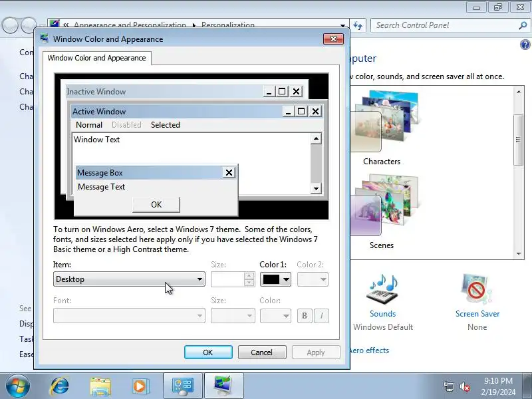
Task: Open the Screen Saver link
Action: pos(477,314)
